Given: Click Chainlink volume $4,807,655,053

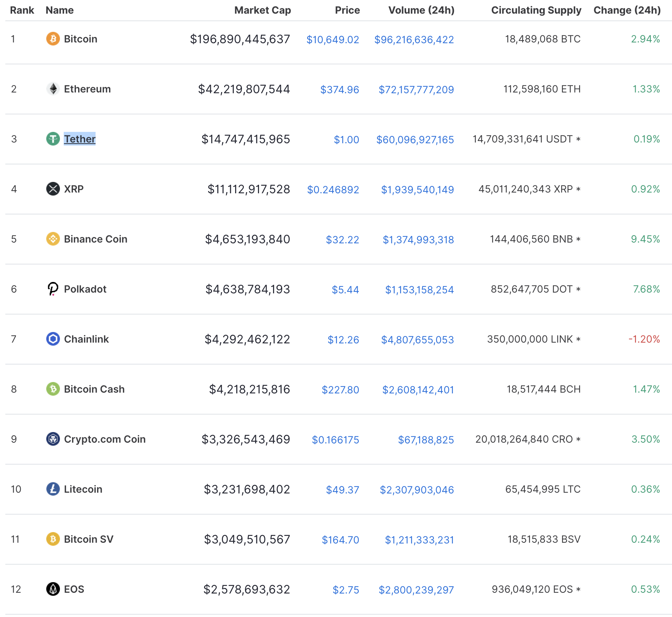Looking at the screenshot, I should [x=417, y=340].
